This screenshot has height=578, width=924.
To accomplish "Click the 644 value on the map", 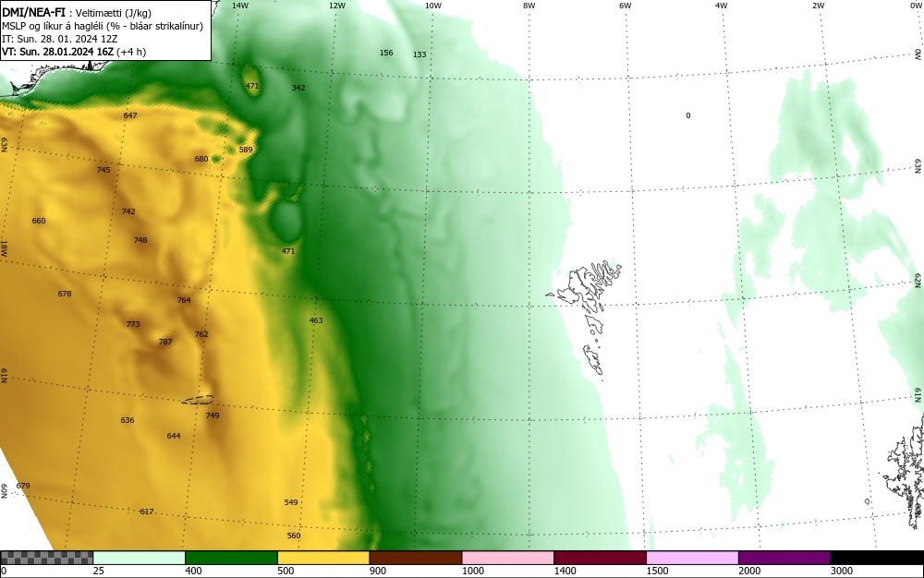I will pos(174,436).
